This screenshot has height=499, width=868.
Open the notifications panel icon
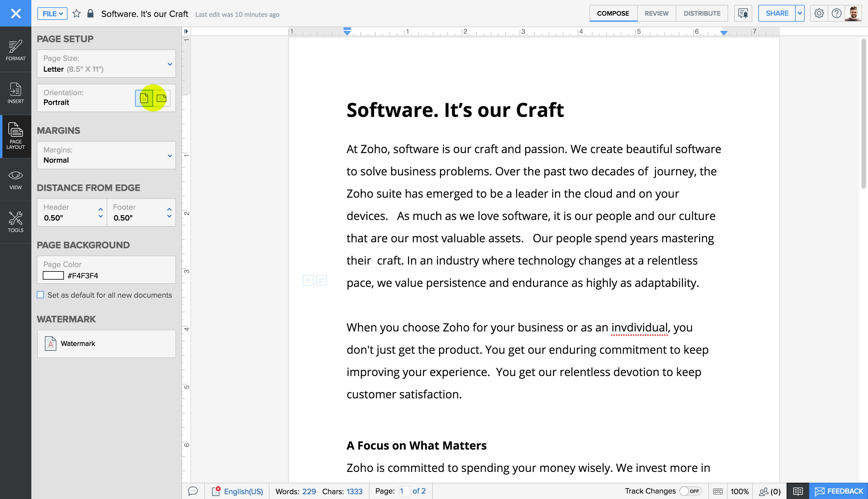click(742, 13)
